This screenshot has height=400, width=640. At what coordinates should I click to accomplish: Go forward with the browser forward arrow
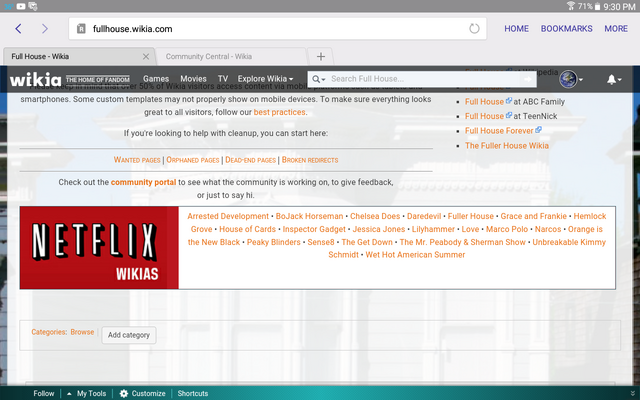coord(45,29)
